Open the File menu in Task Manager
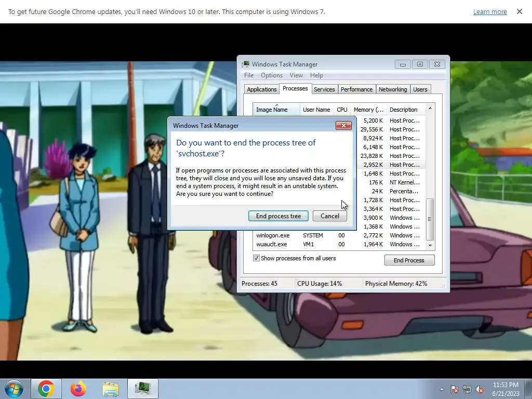This screenshot has height=399, width=532. tap(249, 75)
